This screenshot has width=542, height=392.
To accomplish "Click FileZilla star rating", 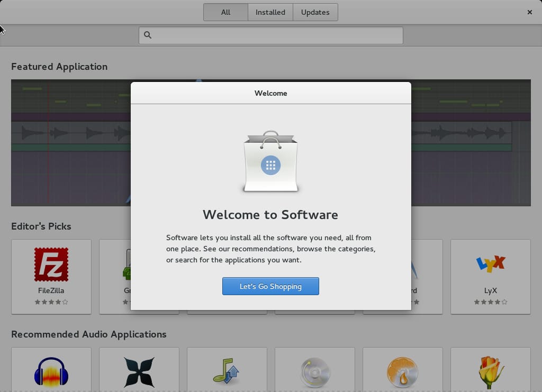I will point(51,302).
